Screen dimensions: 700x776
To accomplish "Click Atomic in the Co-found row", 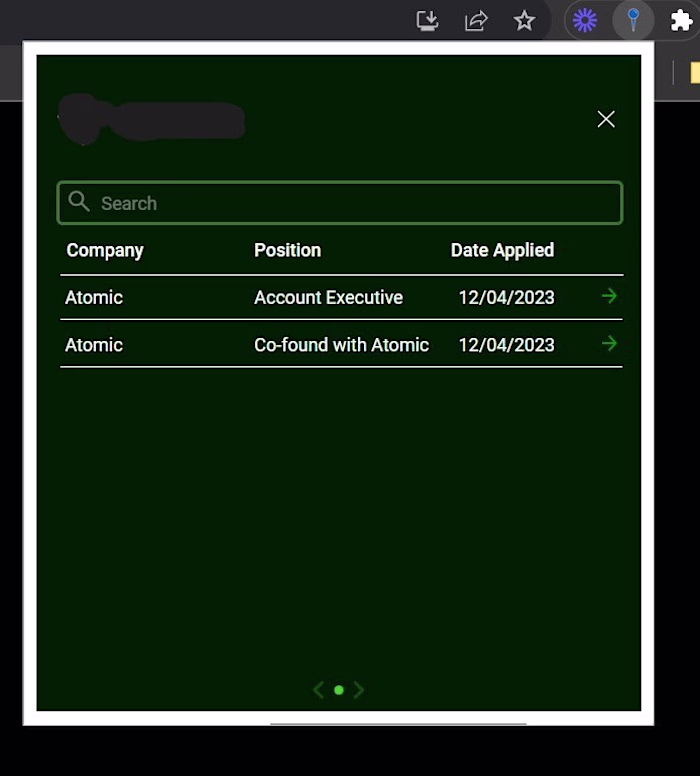I will pos(94,345).
